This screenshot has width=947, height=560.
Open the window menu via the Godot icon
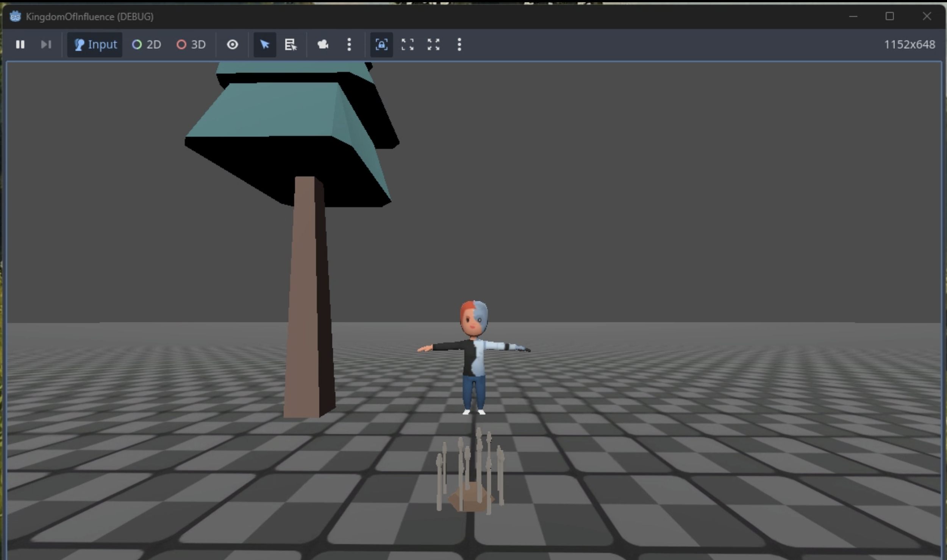(15, 16)
